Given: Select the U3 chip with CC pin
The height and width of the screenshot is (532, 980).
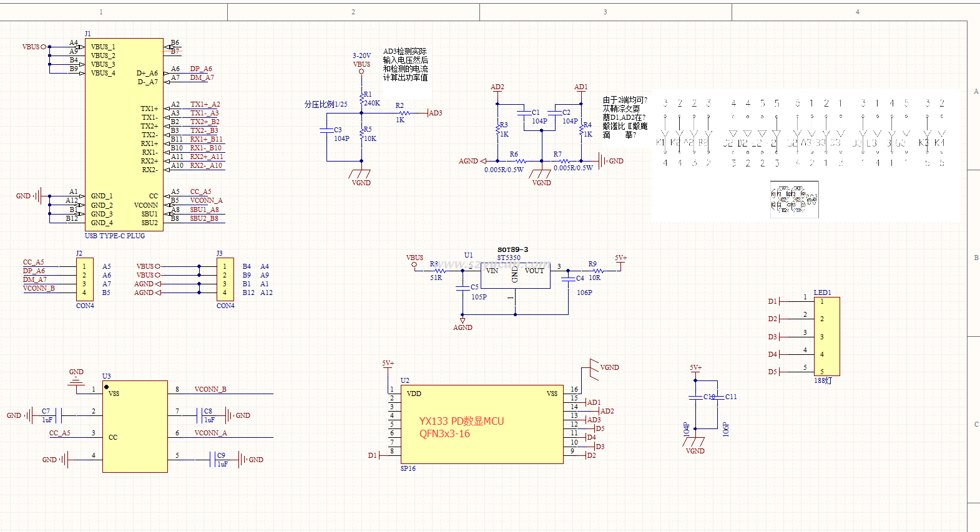Looking at the screenshot, I should [135, 426].
